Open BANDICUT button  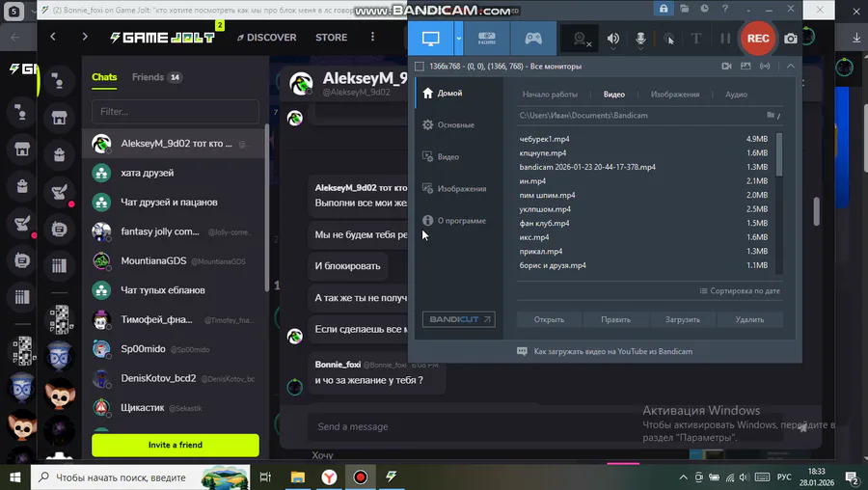click(458, 319)
